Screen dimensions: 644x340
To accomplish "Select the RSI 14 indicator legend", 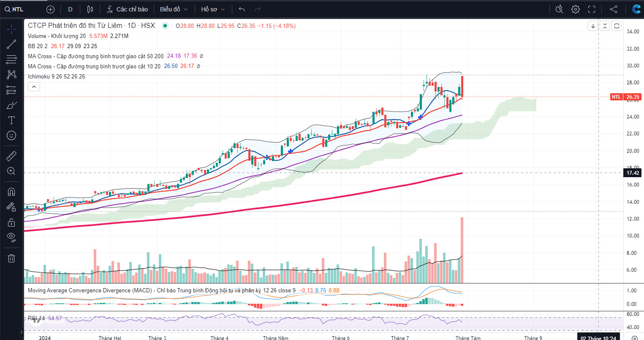I will pos(36,318).
